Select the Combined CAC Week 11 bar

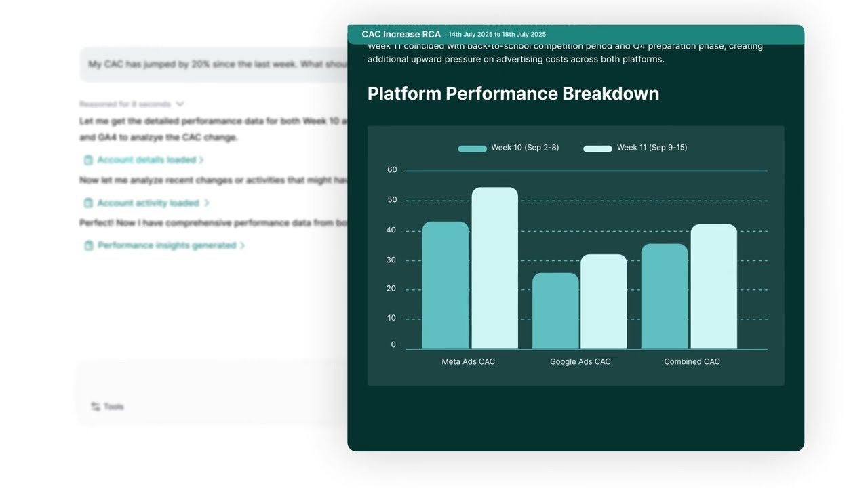[x=713, y=287]
